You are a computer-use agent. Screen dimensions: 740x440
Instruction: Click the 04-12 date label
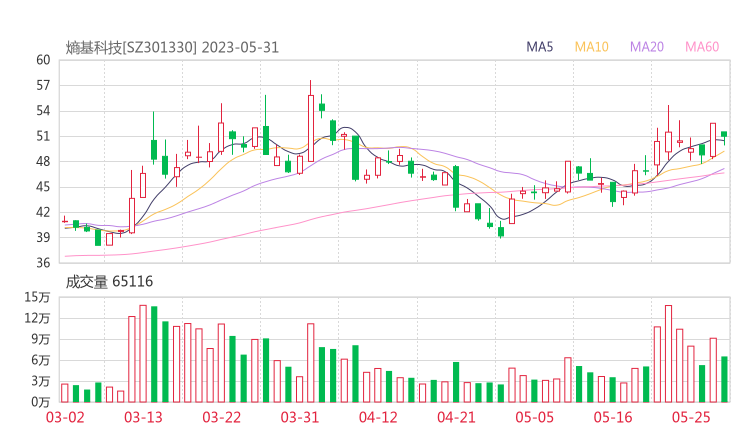(x=378, y=417)
